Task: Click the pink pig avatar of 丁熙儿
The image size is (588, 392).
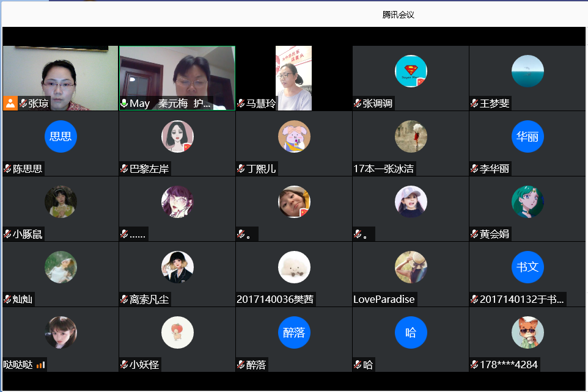Action: pos(294,136)
